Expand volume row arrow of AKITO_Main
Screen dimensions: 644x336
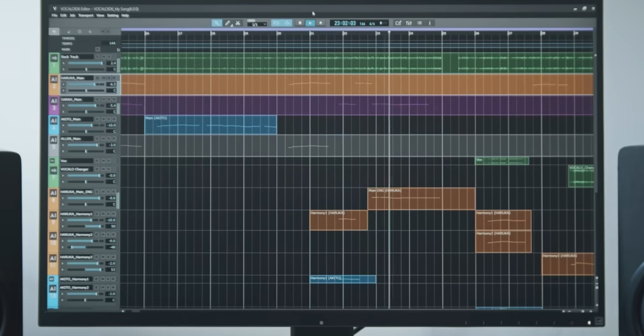pos(63,126)
